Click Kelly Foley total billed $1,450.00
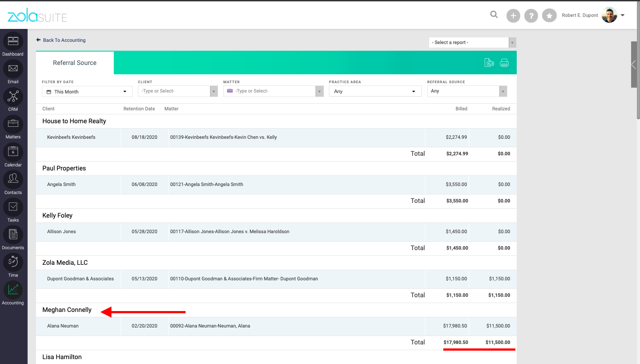The width and height of the screenshot is (640, 364). point(457,248)
